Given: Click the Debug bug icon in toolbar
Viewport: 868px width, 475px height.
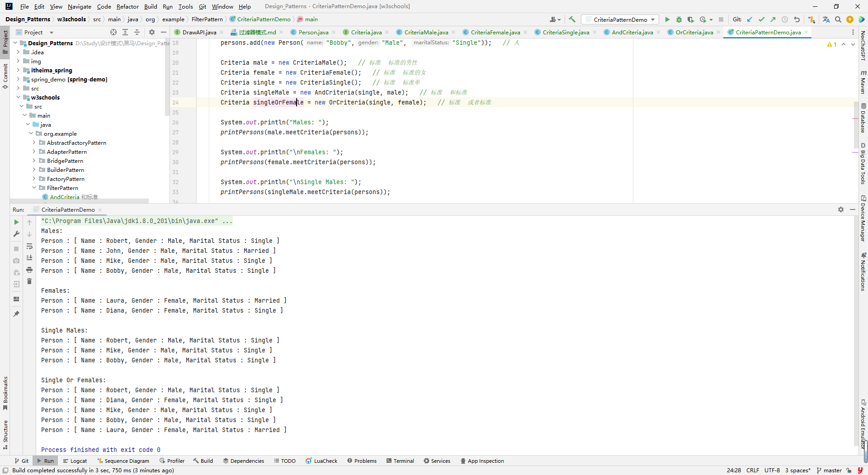Looking at the screenshot, I should click(x=679, y=19).
